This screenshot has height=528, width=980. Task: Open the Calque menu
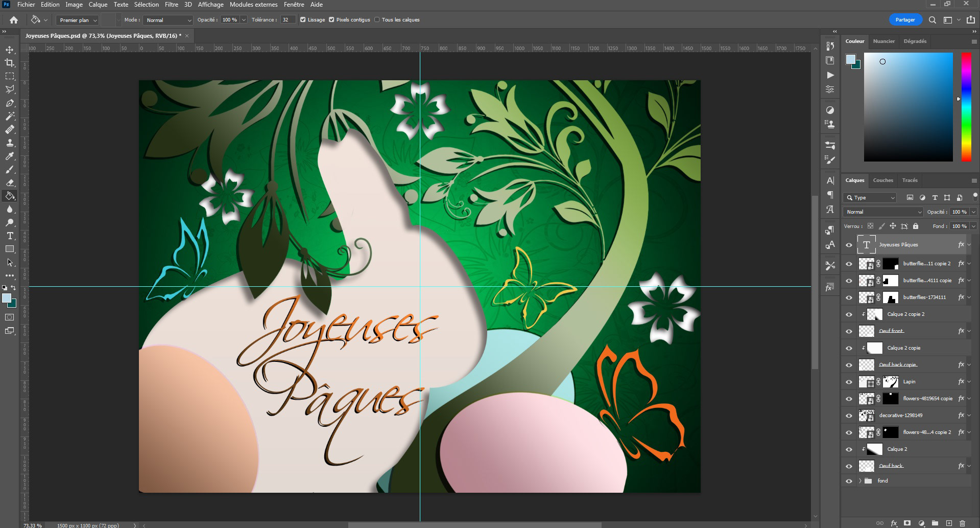click(x=98, y=5)
